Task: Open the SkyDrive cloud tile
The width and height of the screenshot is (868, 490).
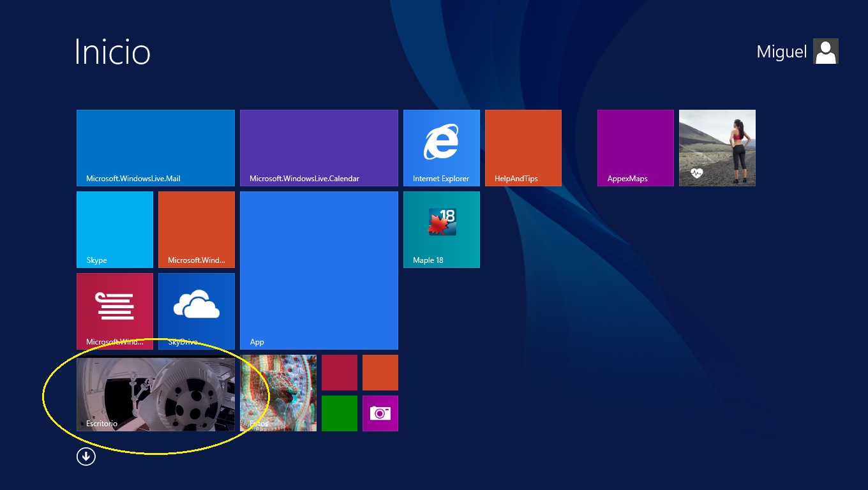Action: coord(196,311)
